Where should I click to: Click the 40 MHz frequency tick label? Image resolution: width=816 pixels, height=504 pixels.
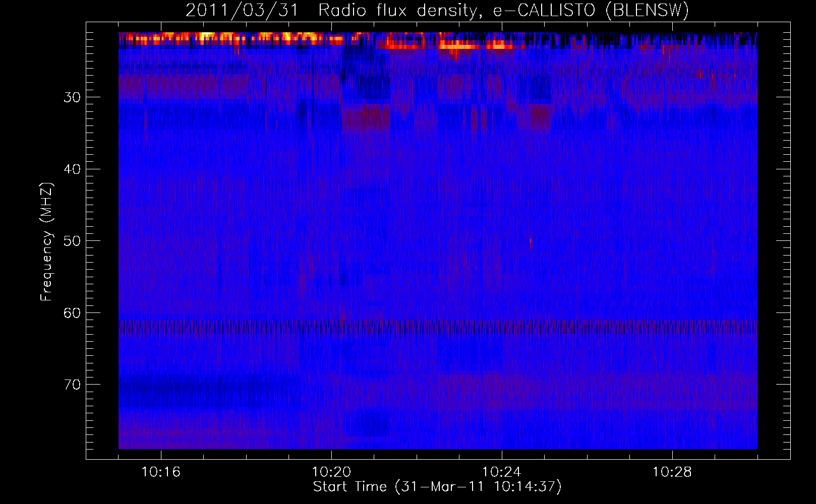(72, 169)
